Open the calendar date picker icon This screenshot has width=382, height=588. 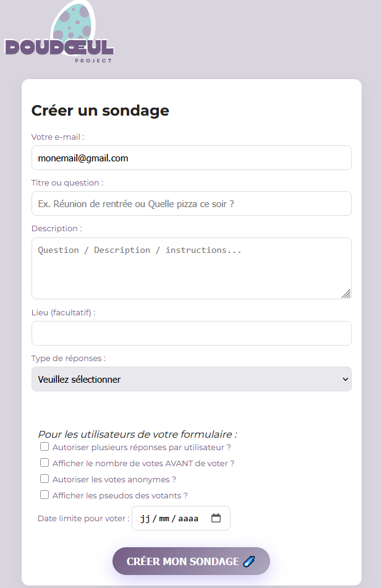216,518
